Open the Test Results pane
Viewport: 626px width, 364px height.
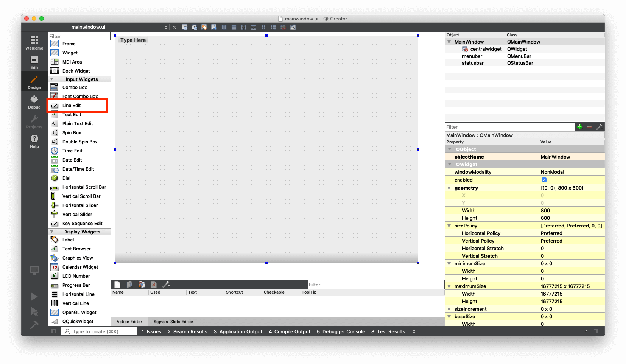(x=388, y=331)
